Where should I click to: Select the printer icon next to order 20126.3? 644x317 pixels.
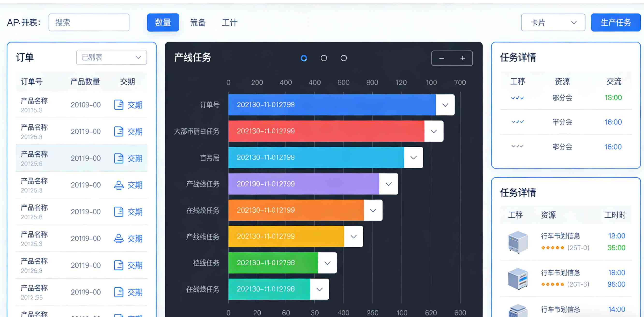click(119, 185)
